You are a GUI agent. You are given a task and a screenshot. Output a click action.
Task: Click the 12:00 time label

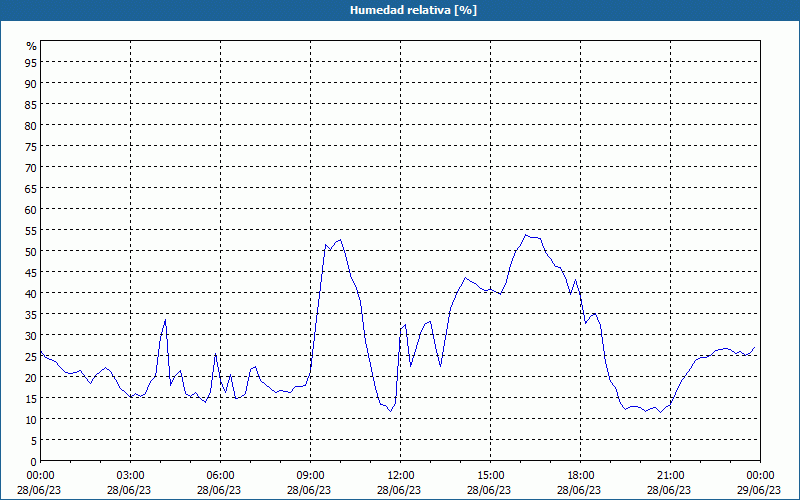pos(401,475)
